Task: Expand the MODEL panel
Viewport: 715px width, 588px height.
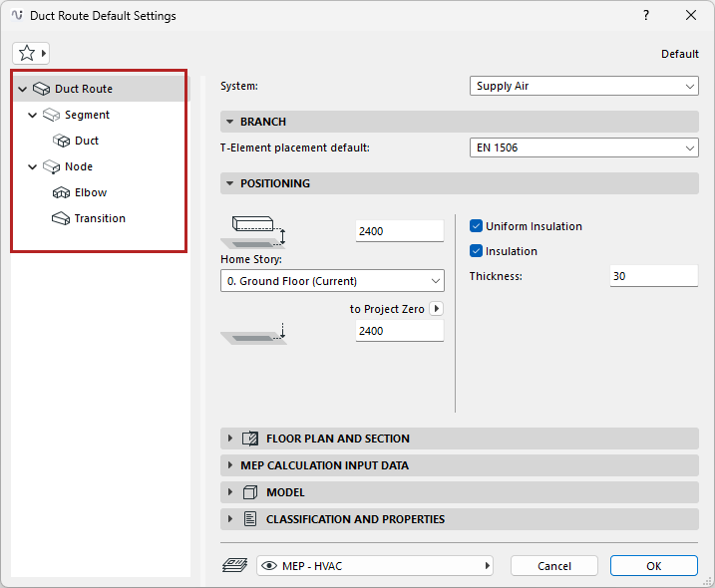Action: point(229,492)
